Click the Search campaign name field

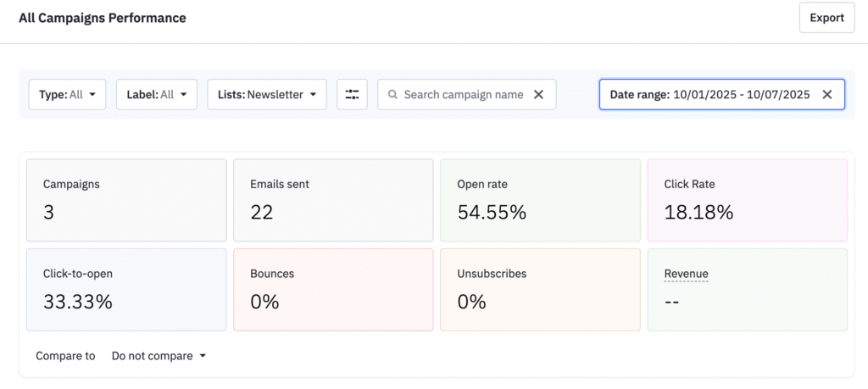(467, 95)
